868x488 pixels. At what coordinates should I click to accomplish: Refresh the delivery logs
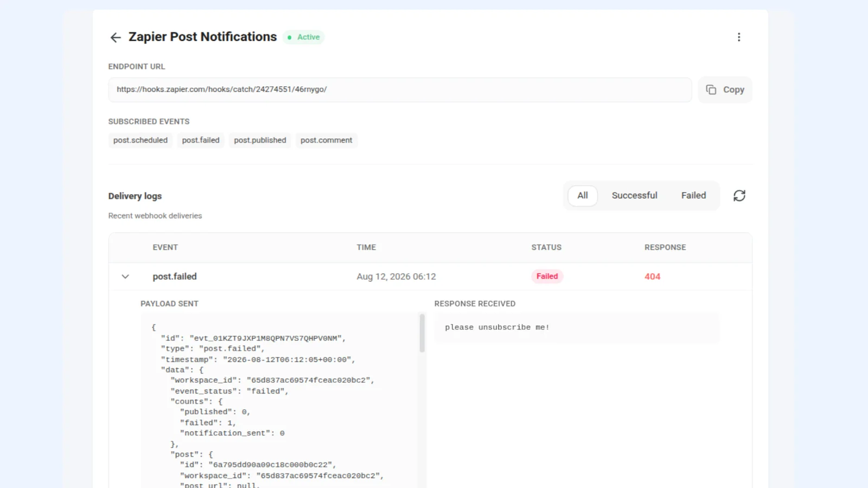pos(739,196)
